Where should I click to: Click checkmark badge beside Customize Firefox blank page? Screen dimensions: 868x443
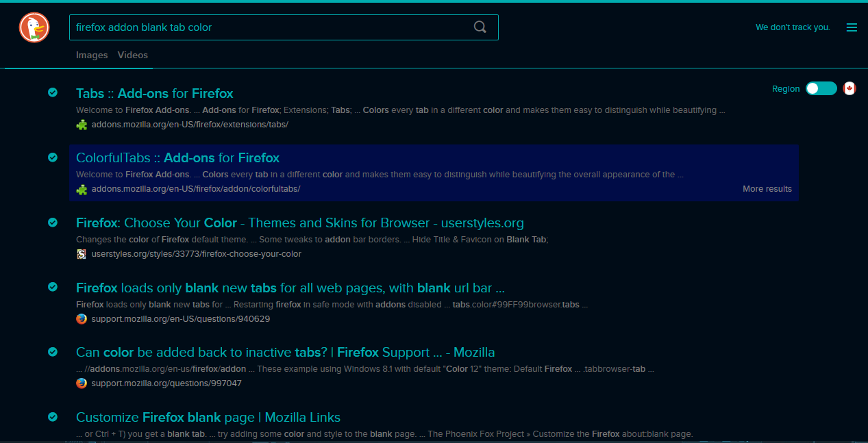pyautogui.click(x=53, y=417)
